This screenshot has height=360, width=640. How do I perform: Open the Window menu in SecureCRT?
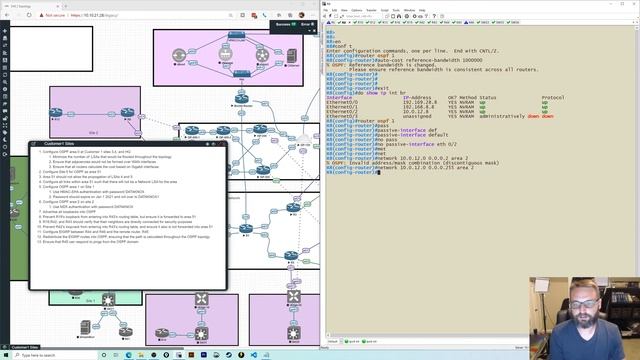pos(409,10)
